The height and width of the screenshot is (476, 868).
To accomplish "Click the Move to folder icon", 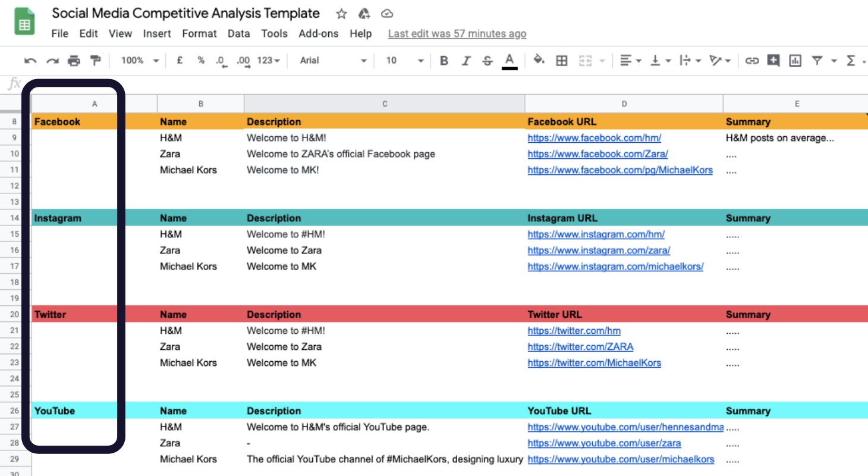I will tap(364, 14).
